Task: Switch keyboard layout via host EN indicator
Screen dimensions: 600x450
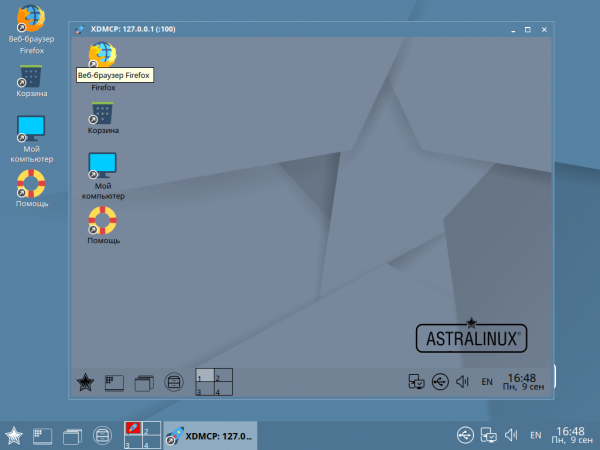Action: tap(536, 435)
